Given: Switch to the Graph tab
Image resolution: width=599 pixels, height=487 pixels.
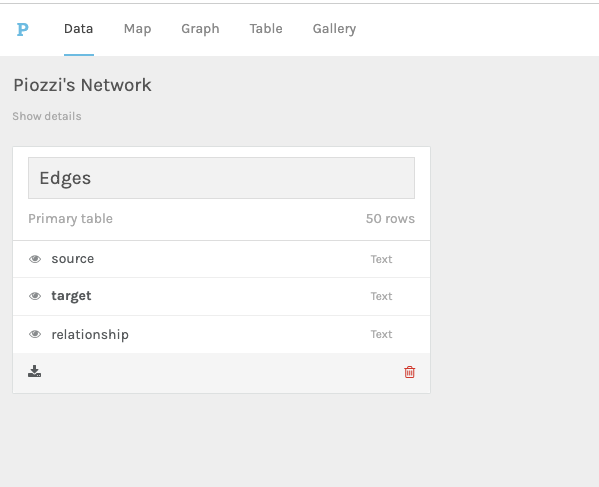Looking at the screenshot, I should pyautogui.click(x=200, y=29).
